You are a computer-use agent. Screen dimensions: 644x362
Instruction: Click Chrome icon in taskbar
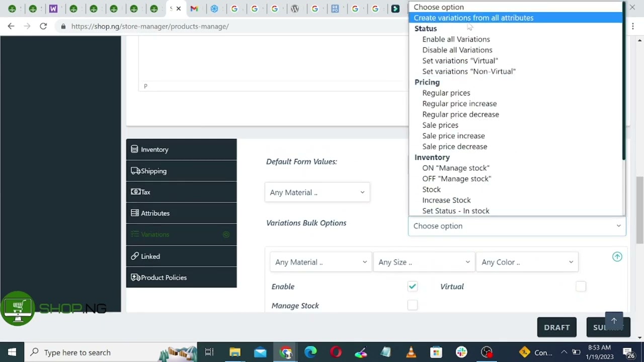[x=286, y=352]
